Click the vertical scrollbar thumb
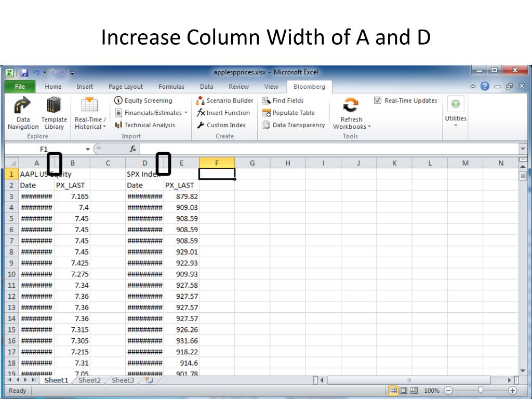 (523, 176)
